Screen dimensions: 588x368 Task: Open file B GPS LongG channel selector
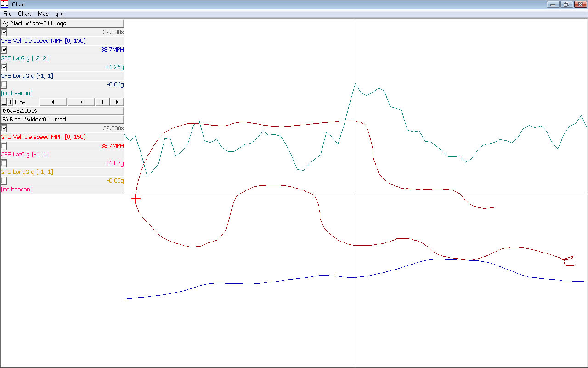[27, 172]
